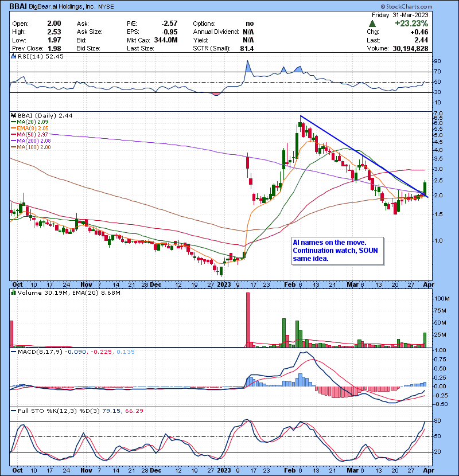Viewport: 459px width, 476px height.
Task: Click the Last price value 2.44
Action: click(x=421, y=40)
